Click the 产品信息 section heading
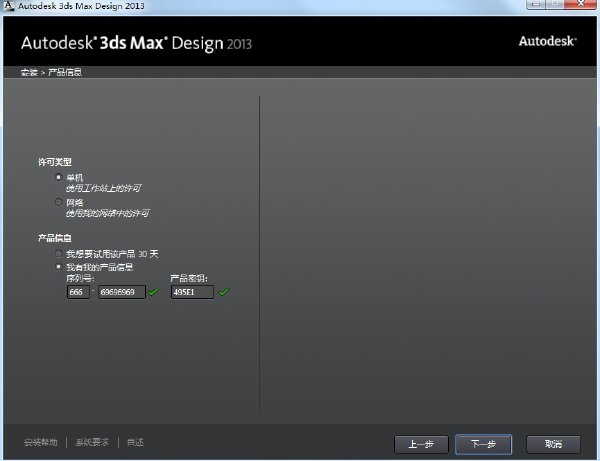Screen dimensions: 600x461 point(55,238)
